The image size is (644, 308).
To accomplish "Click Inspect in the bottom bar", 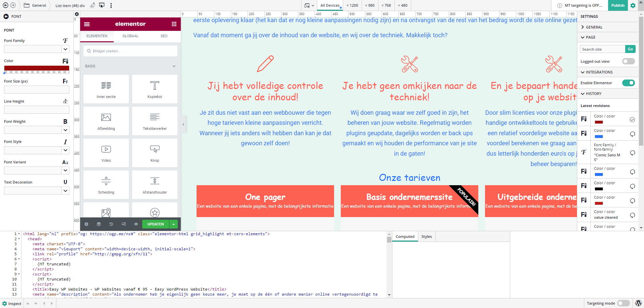I will [x=12, y=304].
